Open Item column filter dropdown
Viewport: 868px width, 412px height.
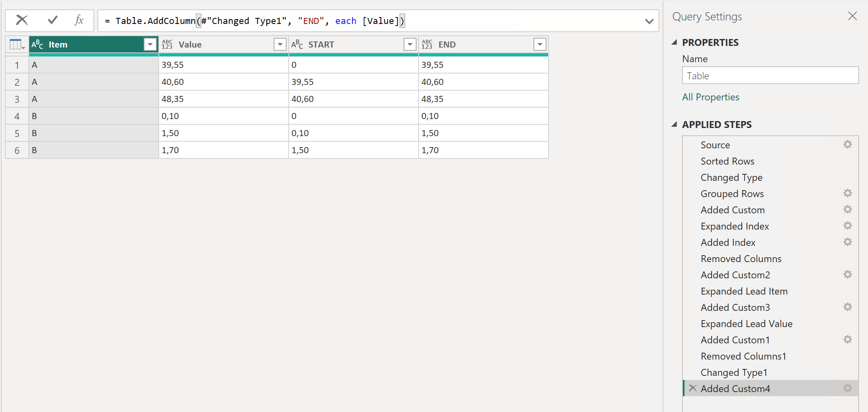[x=150, y=44]
